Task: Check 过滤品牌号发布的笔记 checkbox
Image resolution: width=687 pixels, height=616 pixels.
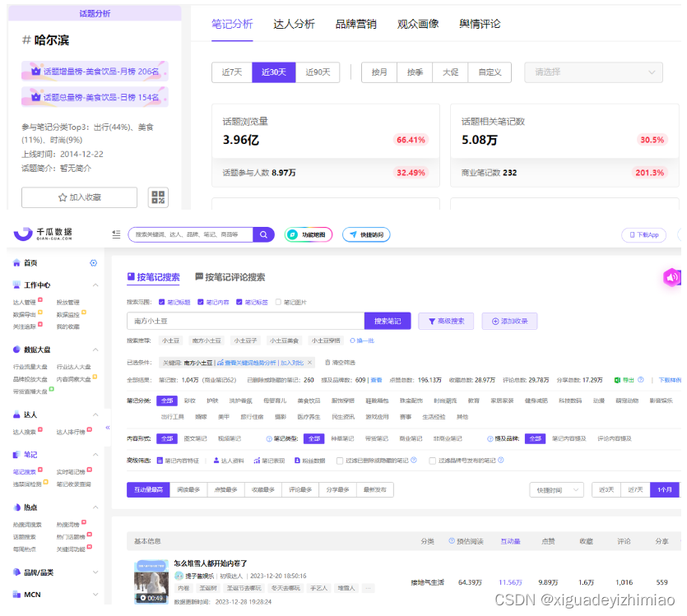Action: tap(433, 461)
